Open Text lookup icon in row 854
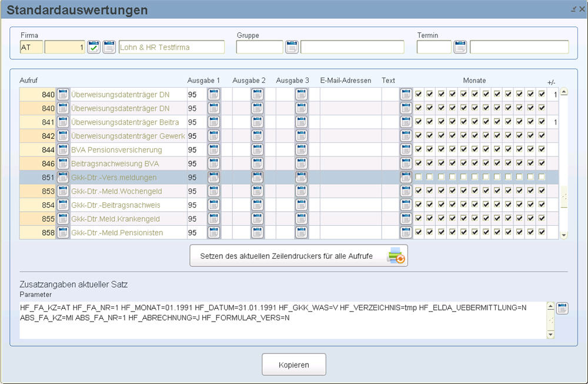The height and width of the screenshot is (384, 588). click(x=406, y=205)
